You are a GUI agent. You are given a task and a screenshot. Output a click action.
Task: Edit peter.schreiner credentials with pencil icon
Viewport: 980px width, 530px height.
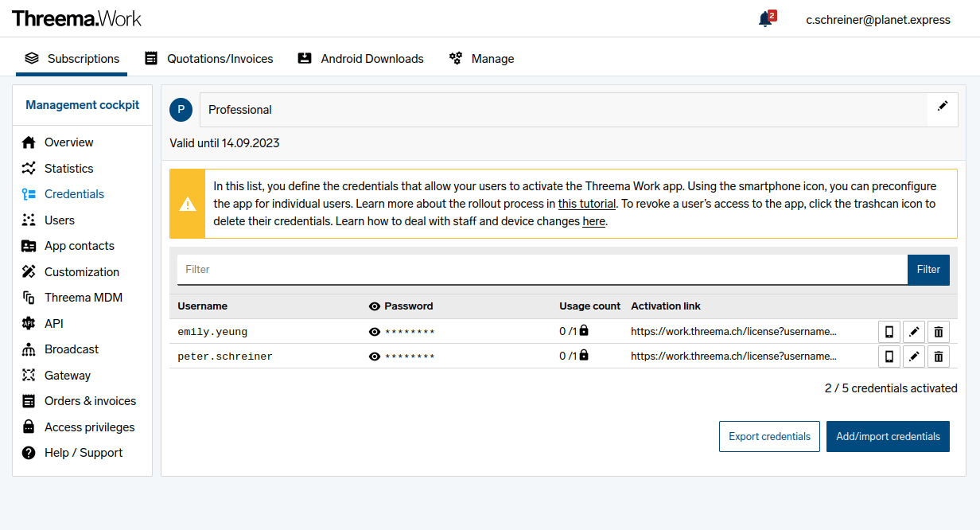coord(914,357)
